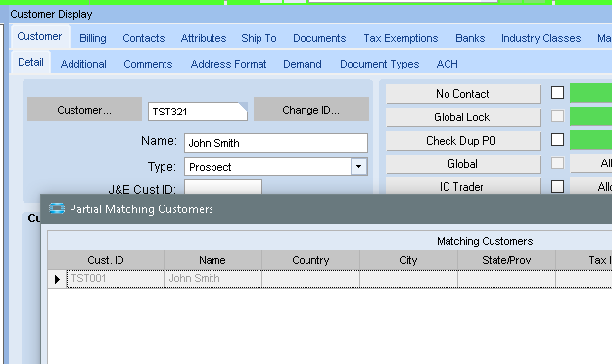
Task: Click the row selector arrow for TST001
Action: 57,279
